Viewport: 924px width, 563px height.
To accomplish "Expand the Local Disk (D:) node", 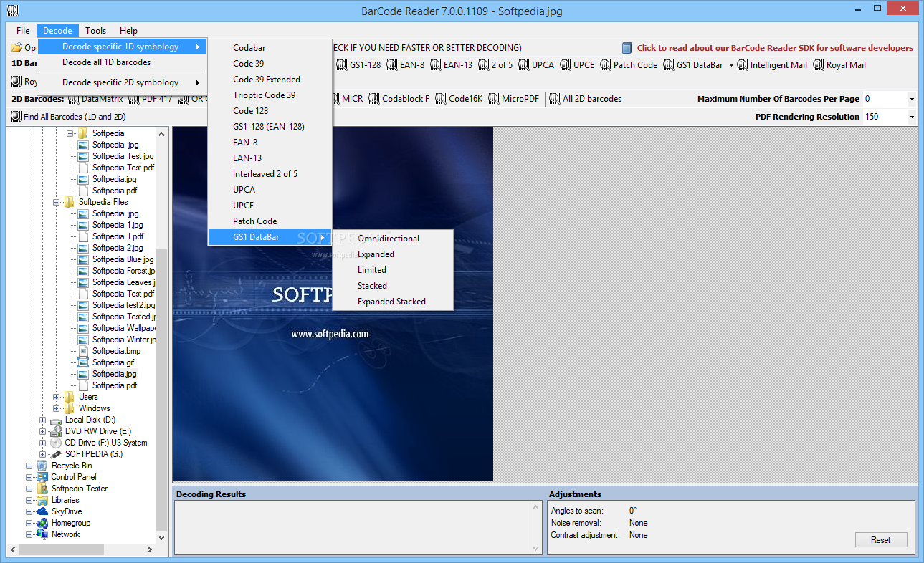I will pyautogui.click(x=43, y=420).
